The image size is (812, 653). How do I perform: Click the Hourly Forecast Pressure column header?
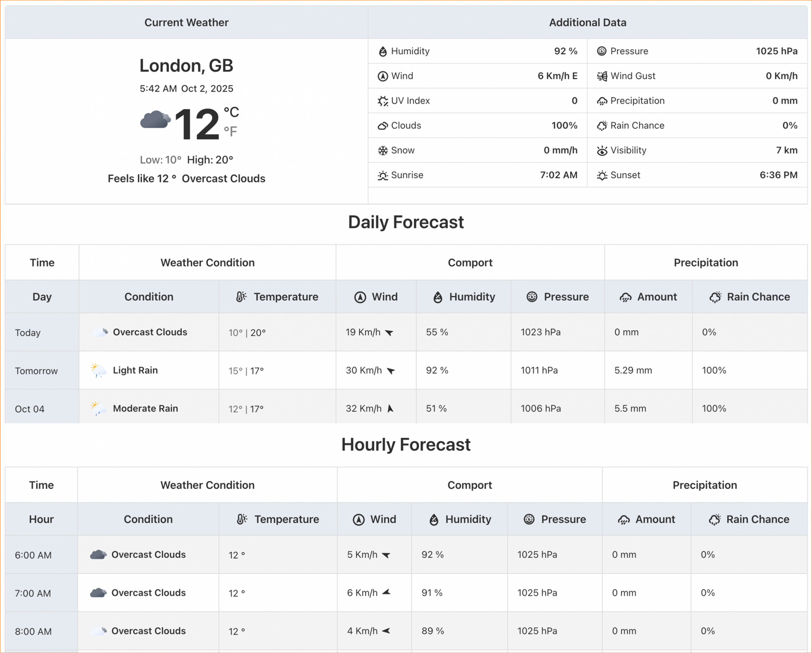pyautogui.click(x=555, y=519)
